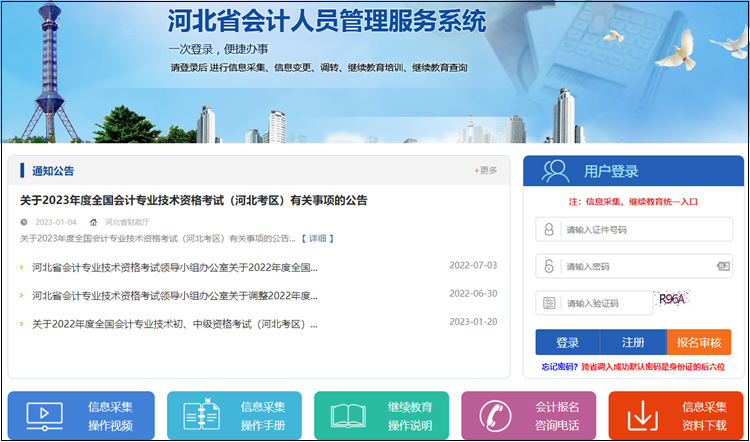The image size is (750, 442).
Task: Click the user avatar icon in 用户登录 header
Action: 554,171
